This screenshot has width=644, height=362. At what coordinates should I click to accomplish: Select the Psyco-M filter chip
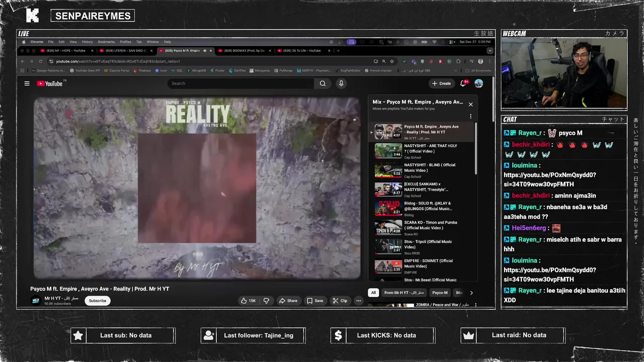click(440, 293)
